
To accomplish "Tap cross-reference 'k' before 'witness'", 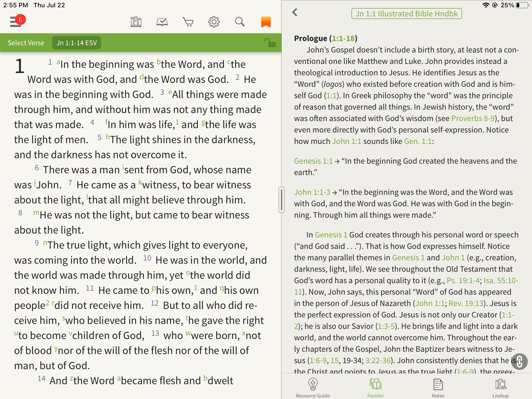I will (x=140, y=182).
